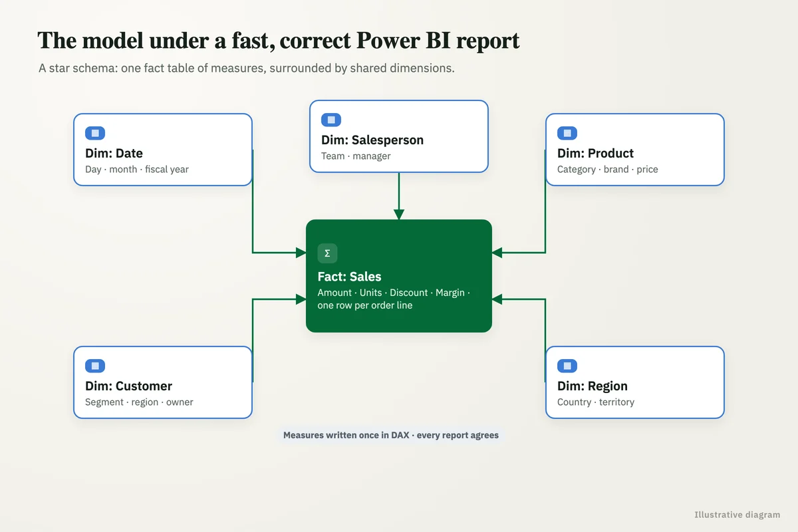Select the 'Dim: Salesperson' heading
The width and height of the screenshot is (798, 532).
372,140
